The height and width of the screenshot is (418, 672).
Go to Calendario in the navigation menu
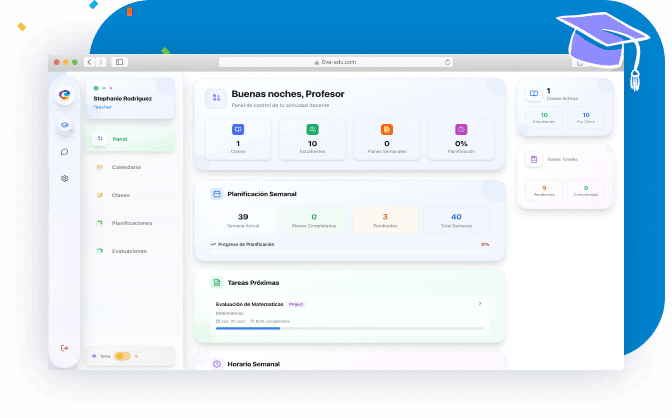[126, 167]
